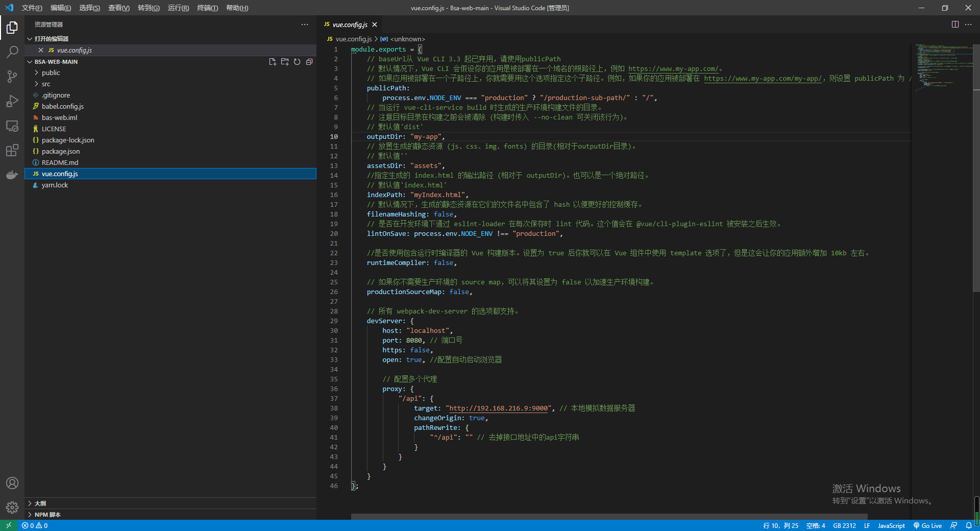Refresh the explorer file tree

[297, 62]
